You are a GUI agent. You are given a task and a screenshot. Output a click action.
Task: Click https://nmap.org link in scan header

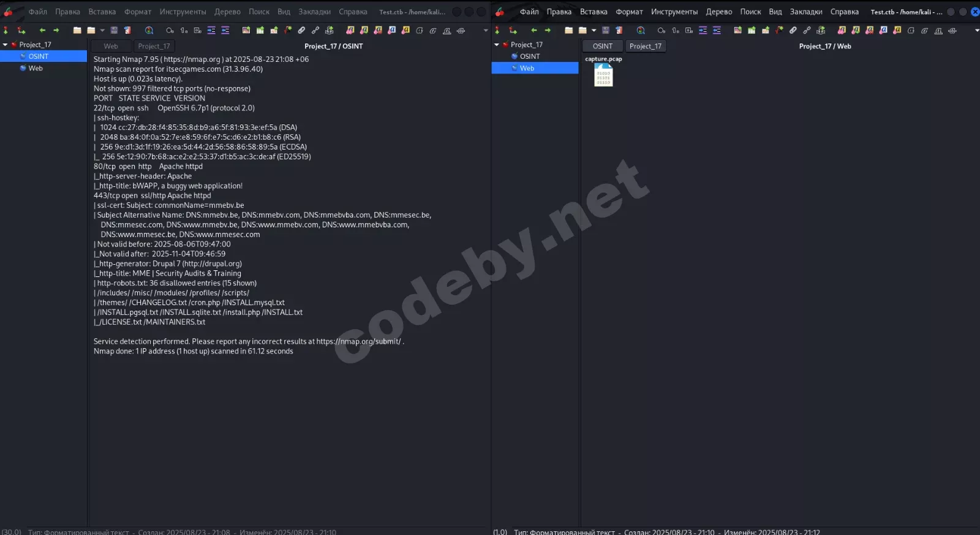(x=192, y=59)
